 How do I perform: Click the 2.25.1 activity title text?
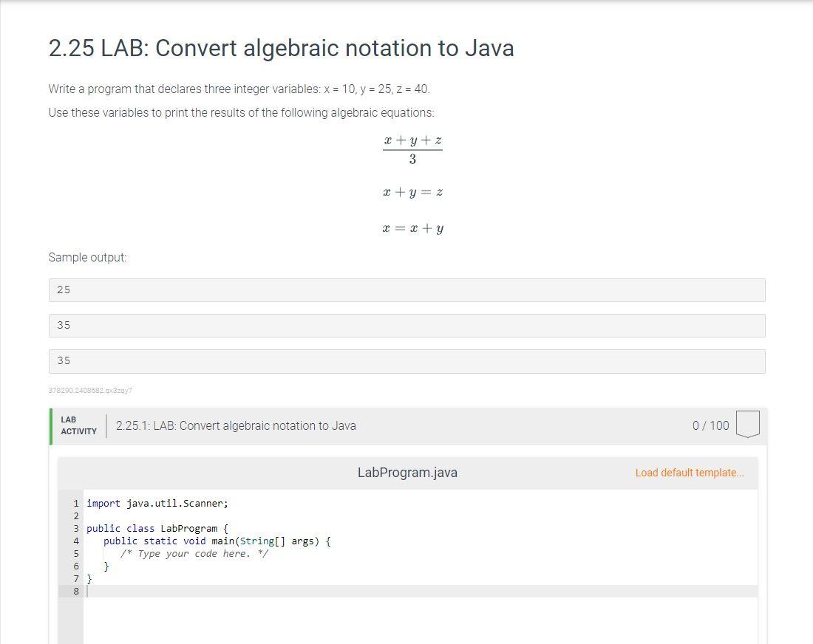(x=236, y=425)
